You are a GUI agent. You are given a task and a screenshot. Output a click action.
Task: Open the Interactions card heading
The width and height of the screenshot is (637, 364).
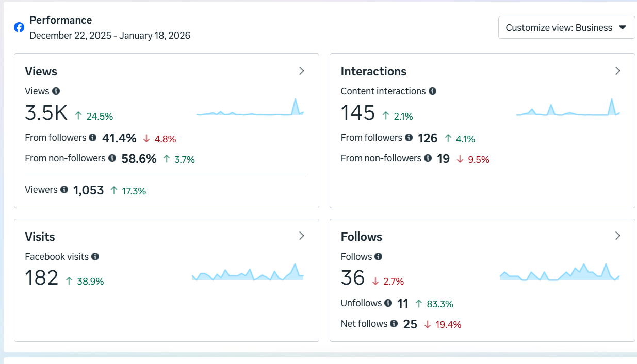point(373,71)
